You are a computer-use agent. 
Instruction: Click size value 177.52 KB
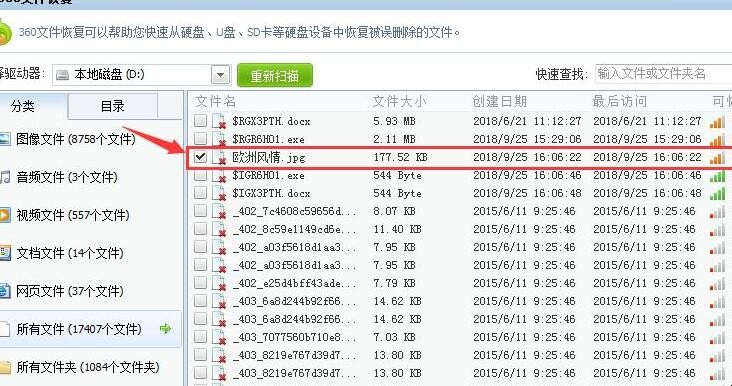[400, 157]
